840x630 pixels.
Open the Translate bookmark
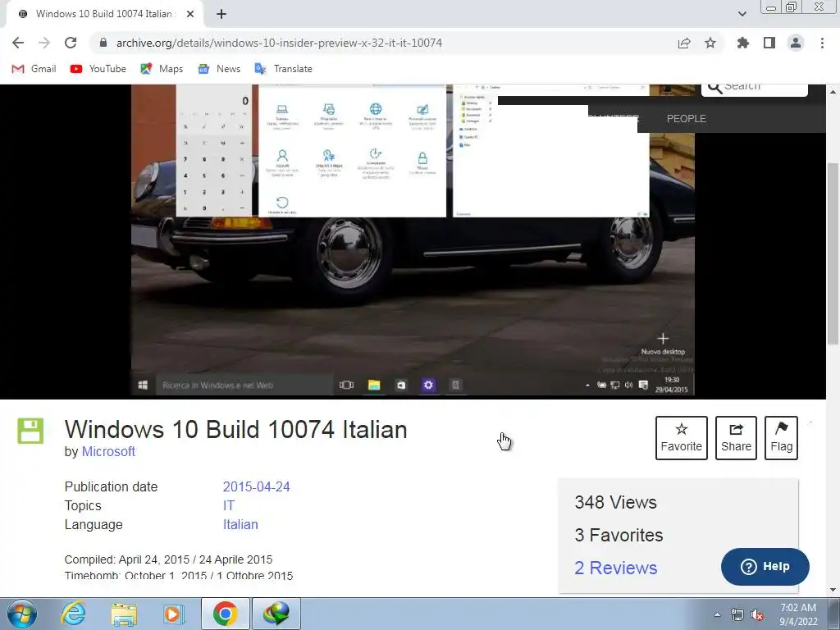(x=283, y=69)
